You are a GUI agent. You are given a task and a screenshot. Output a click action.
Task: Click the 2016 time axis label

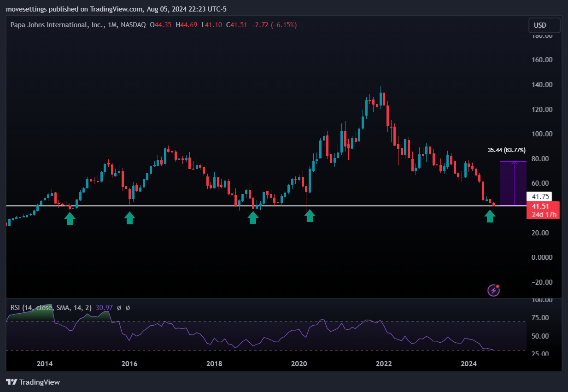point(129,364)
